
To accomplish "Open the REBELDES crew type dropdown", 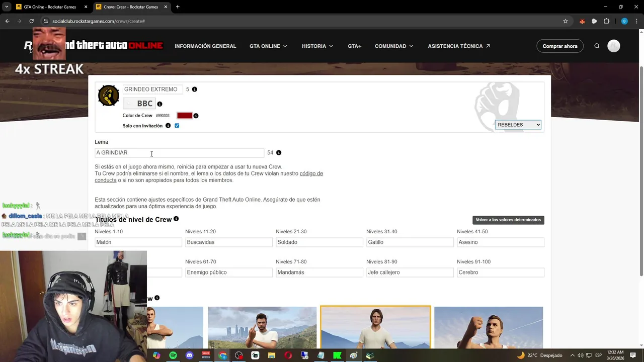I will click(x=518, y=125).
